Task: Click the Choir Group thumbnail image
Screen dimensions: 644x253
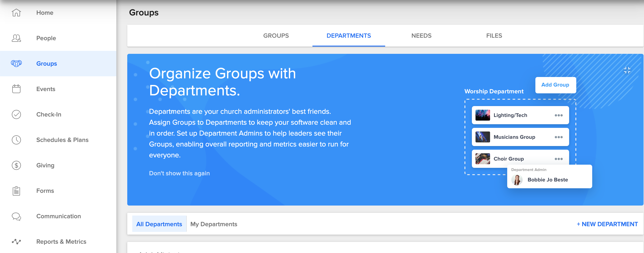Action: (x=482, y=159)
